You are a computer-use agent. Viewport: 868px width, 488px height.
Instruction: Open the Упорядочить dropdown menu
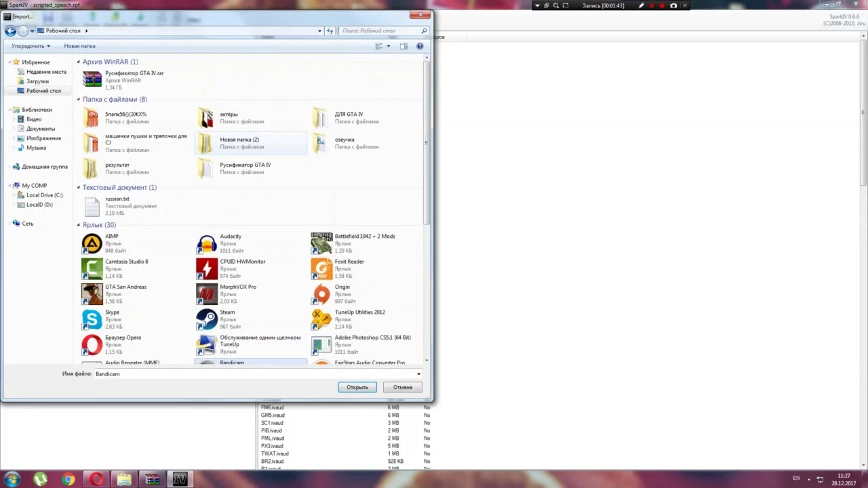click(x=31, y=46)
